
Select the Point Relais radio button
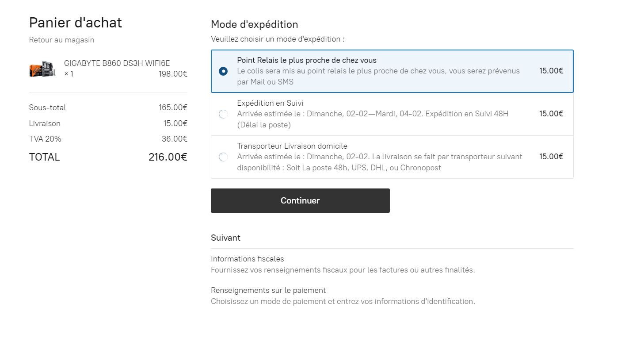coord(223,71)
